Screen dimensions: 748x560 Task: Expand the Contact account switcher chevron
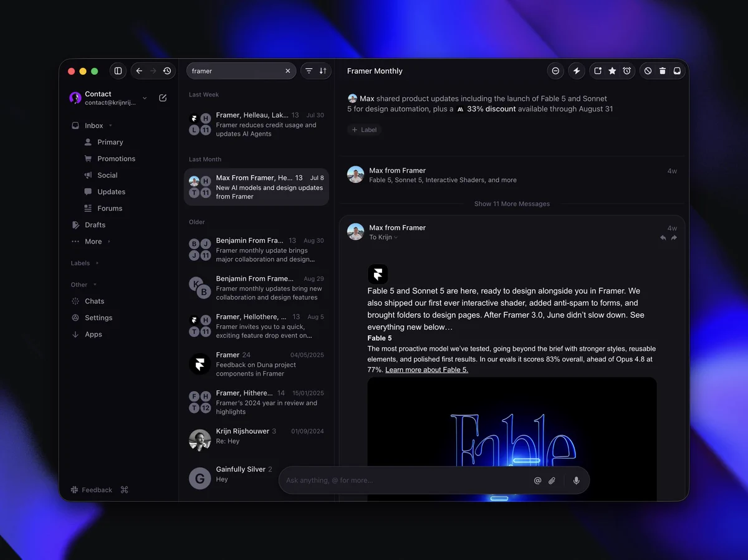tap(145, 98)
